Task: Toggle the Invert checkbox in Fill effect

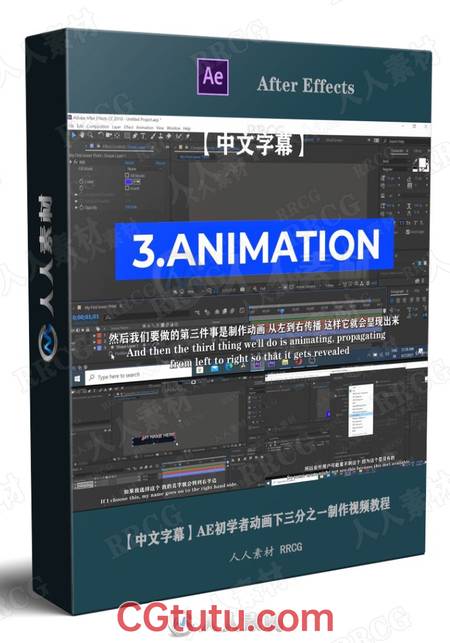Action: [x=126, y=188]
